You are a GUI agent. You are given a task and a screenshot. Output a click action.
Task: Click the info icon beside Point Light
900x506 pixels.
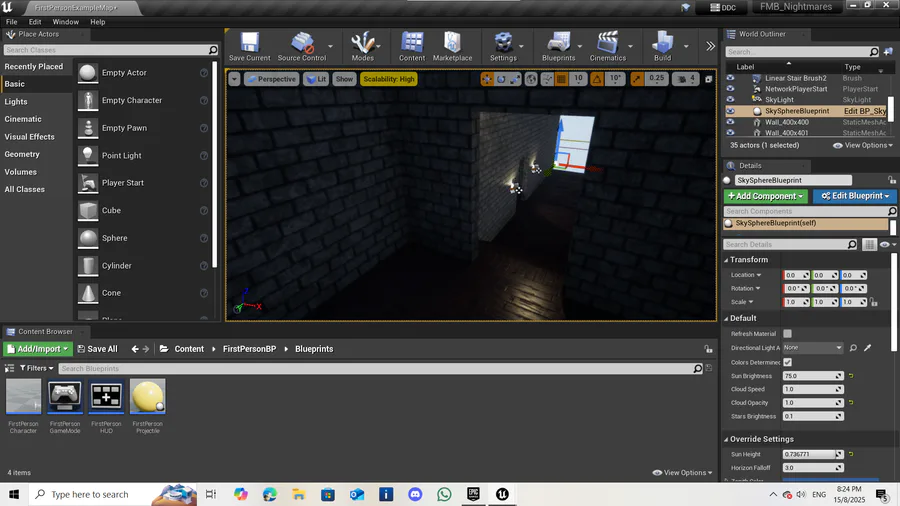click(204, 155)
